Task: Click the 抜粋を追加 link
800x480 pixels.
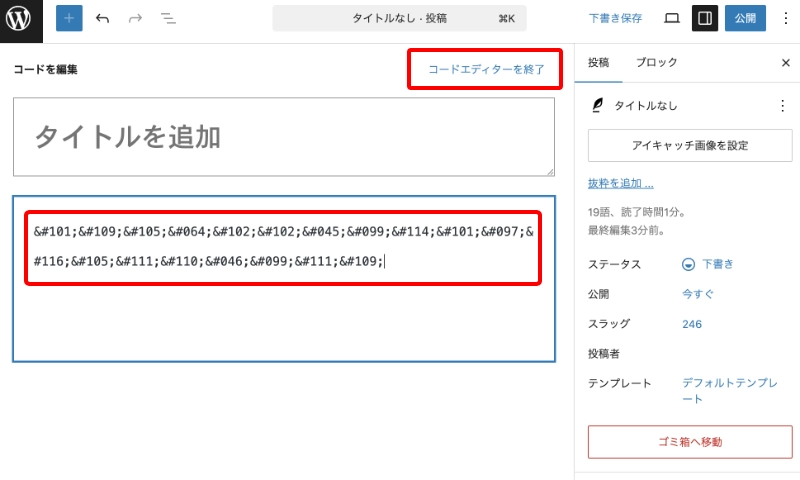Action: pos(620,184)
